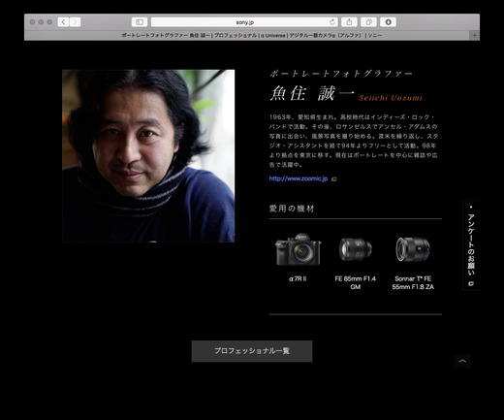Click external link icon beside zoomic.jp

(334, 178)
